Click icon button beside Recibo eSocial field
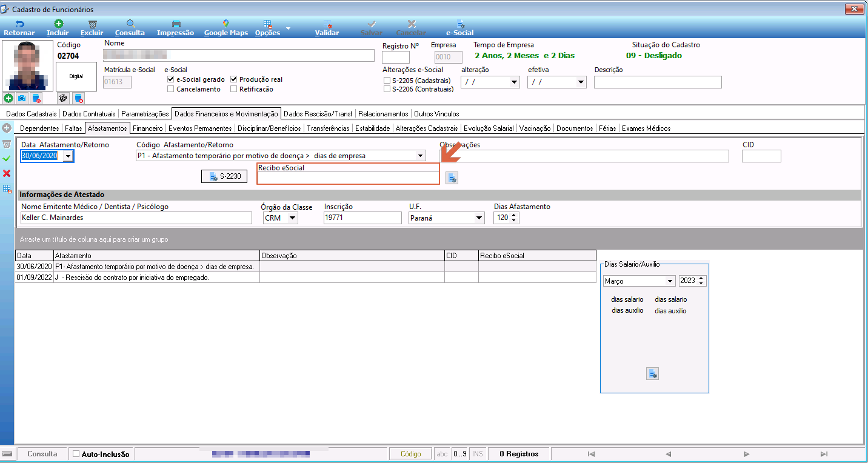868x463 pixels. click(x=452, y=178)
